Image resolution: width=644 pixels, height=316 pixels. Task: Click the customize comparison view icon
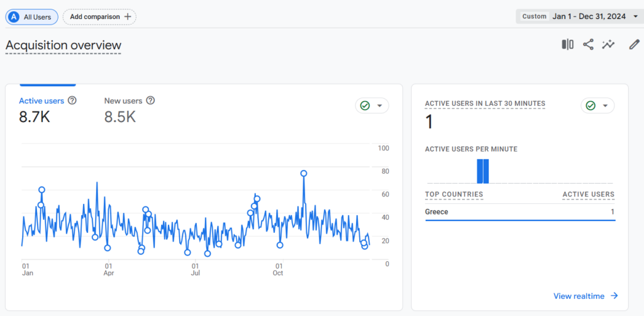click(567, 45)
